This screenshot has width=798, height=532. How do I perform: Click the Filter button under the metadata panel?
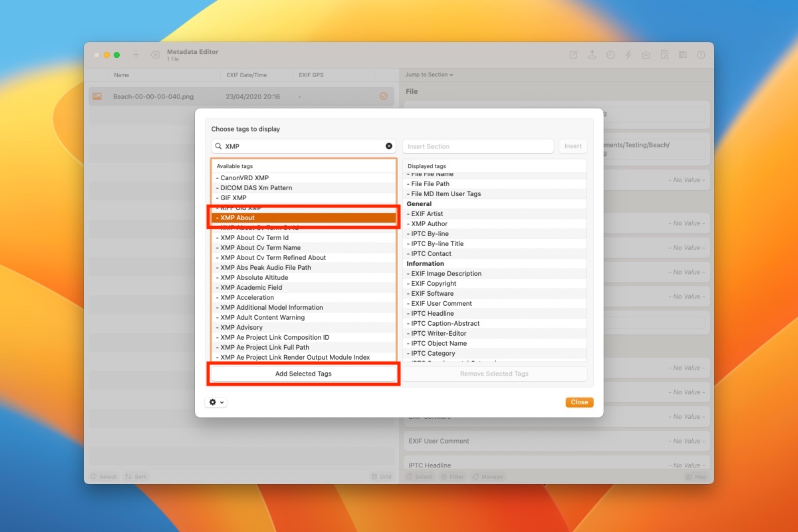coord(453,477)
